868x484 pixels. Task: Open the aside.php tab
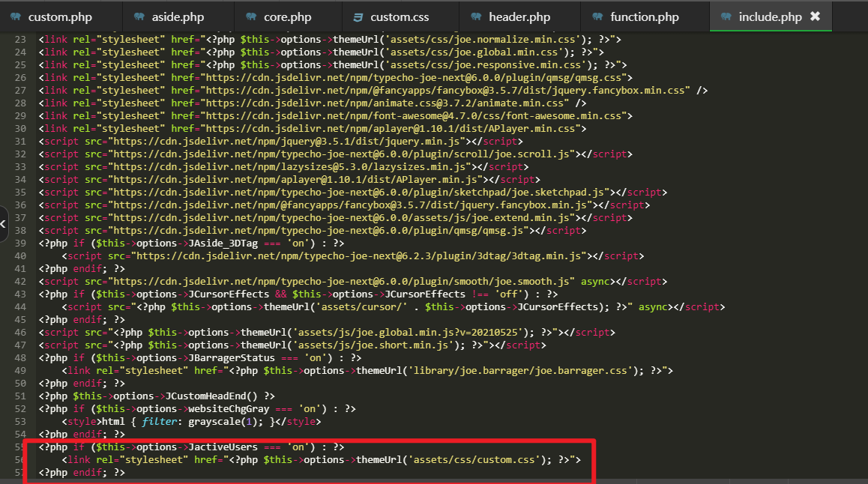pyautogui.click(x=178, y=16)
